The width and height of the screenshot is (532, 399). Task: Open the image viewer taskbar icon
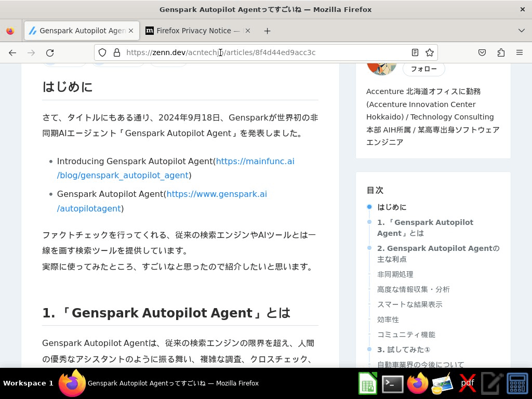coord(442,384)
